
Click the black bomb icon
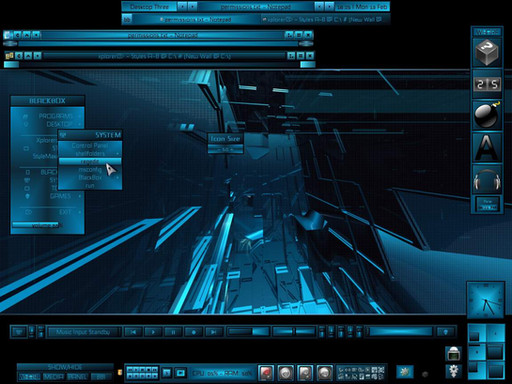pyautogui.click(x=487, y=115)
